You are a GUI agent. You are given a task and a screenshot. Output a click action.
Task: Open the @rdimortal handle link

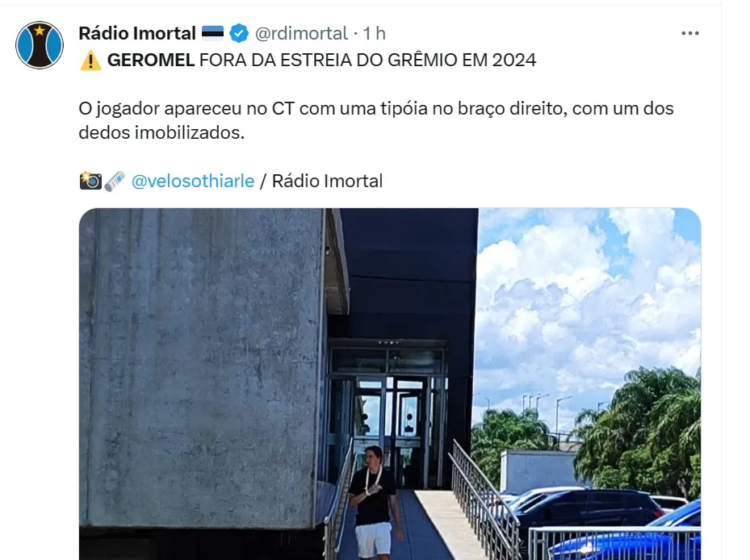tap(301, 33)
